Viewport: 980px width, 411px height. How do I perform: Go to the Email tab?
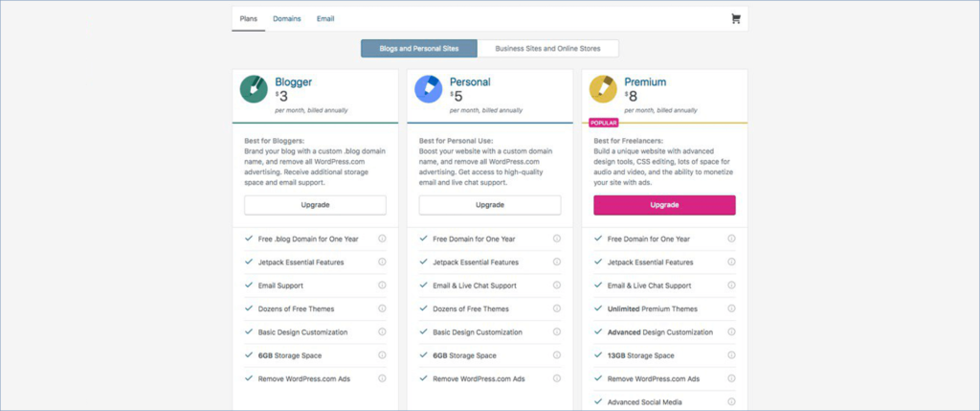tap(325, 18)
